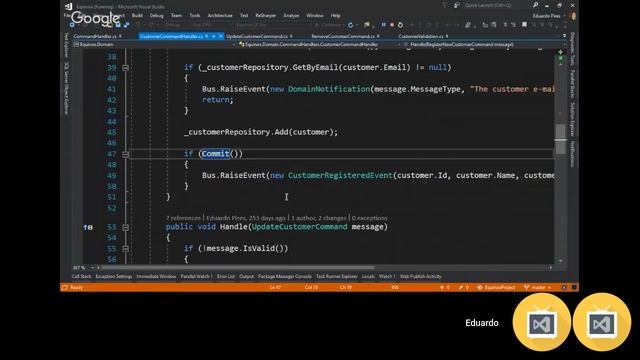Open the master branch dropdown in status bar
This screenshot has width=640, height=360.
coord(538,287)
